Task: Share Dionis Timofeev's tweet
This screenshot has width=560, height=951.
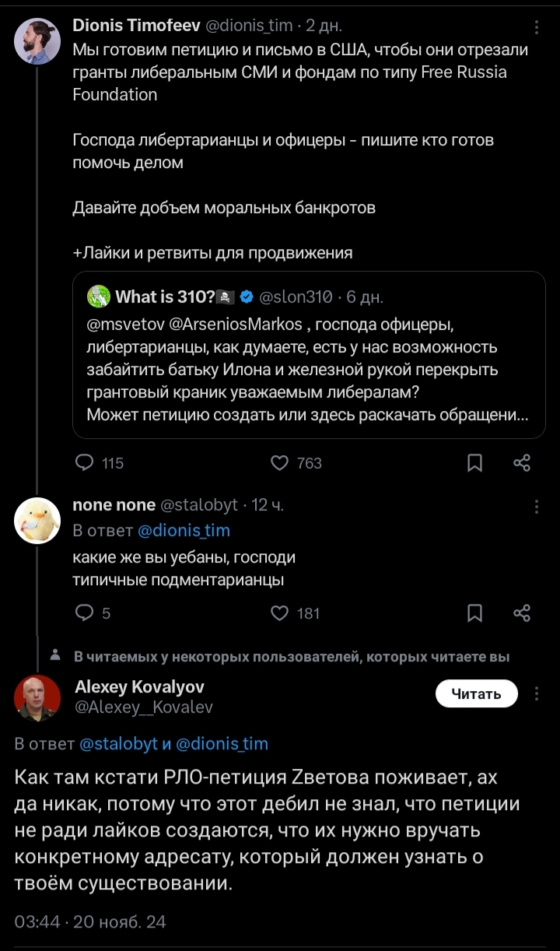Action: (x=523, y=463)
